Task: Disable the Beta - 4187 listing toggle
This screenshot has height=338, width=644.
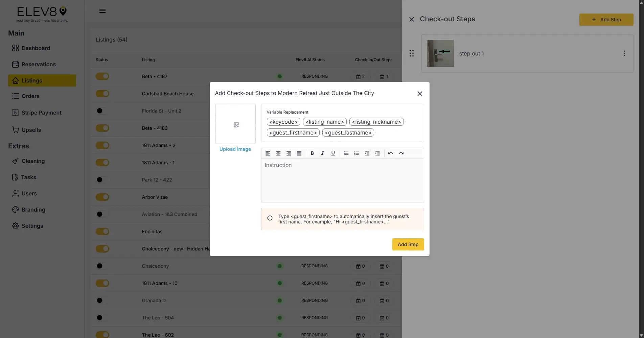Action: [x=102, y=76]
